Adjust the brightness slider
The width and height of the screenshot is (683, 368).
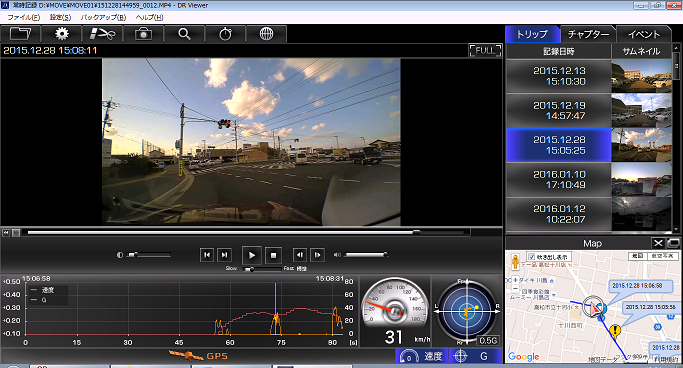click(x=149, y=255)
